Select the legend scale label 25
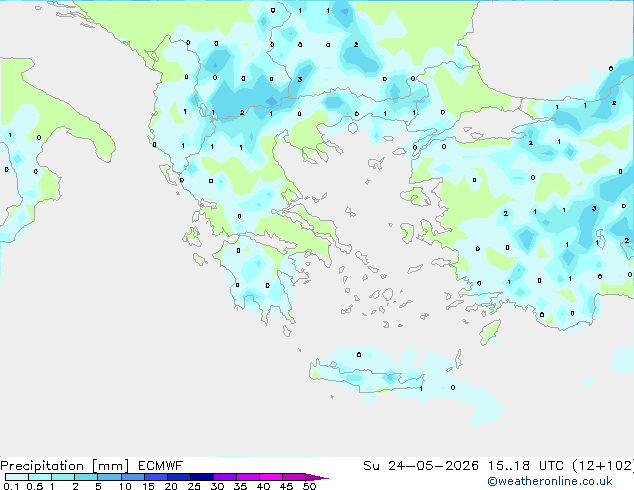This screenshot has height=490, width=634. 194,486
